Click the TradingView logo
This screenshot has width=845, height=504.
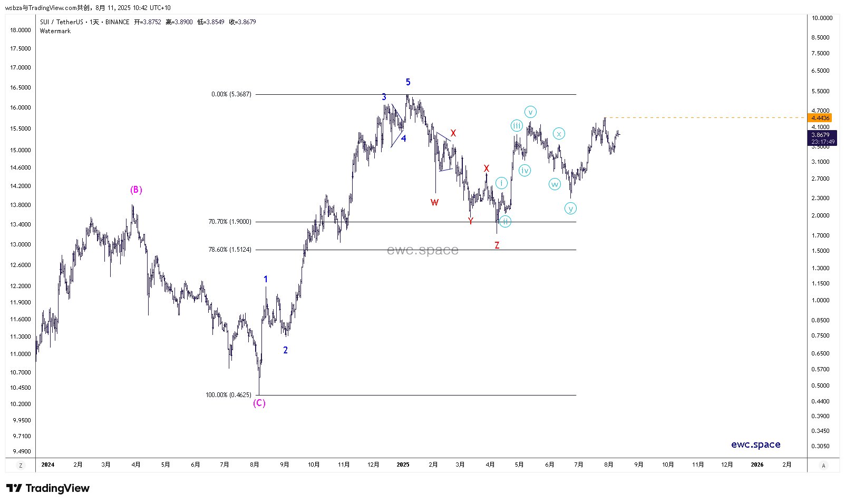(x=48, y=488)
